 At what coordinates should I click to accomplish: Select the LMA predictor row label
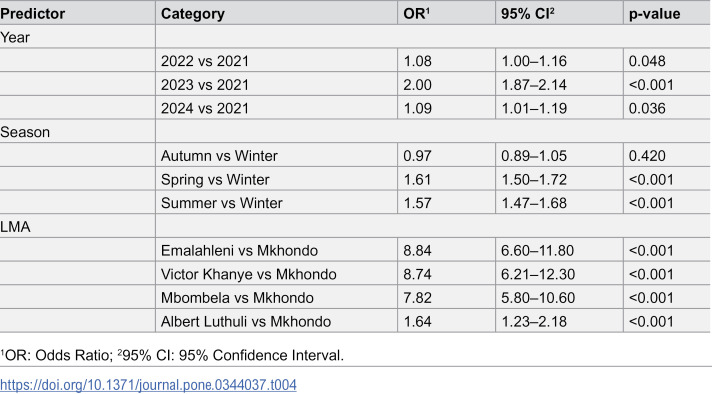(x=15, y=227)
